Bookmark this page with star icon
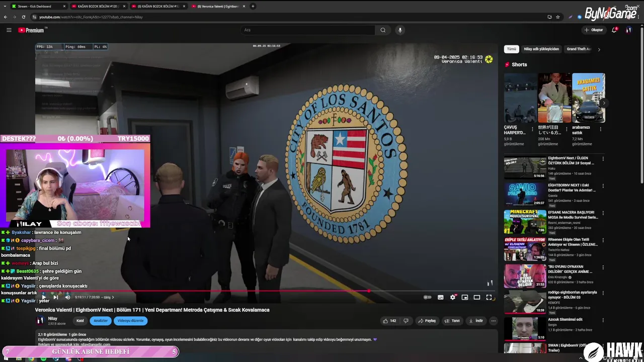 pos(558,17)
